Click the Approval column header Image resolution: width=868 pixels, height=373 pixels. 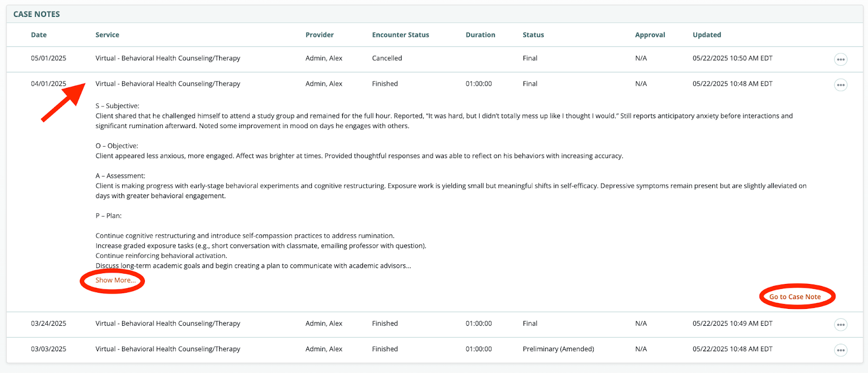(x=650, y=35)
